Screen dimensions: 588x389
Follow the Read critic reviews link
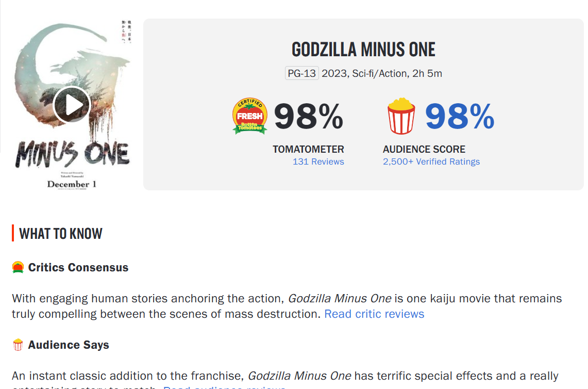[374, 314]
